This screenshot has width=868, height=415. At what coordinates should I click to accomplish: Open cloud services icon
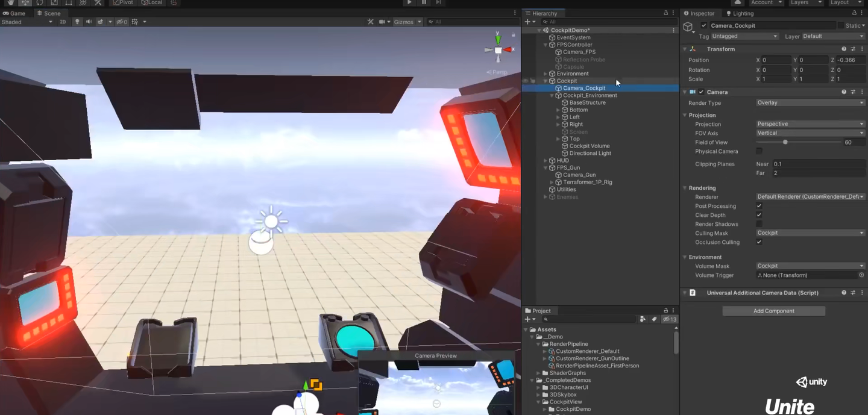[x=738, y=2]
